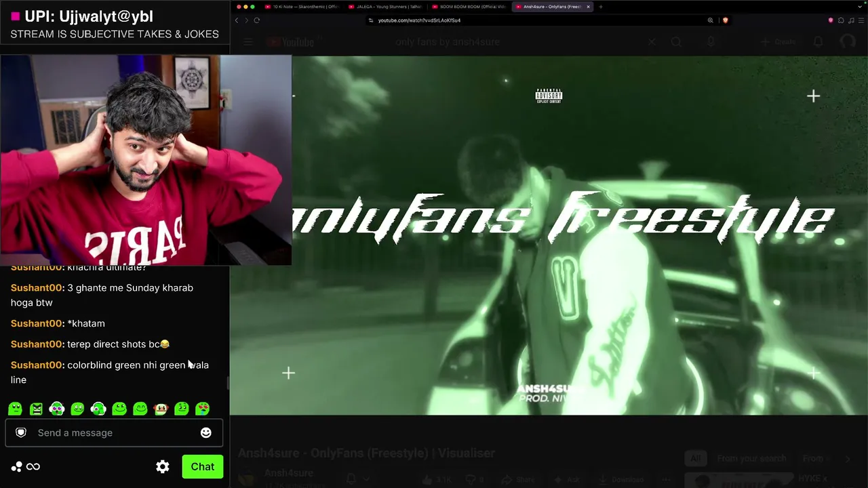
Task: Select the heart-eyes drooling emote
Action: click(203, 409)
